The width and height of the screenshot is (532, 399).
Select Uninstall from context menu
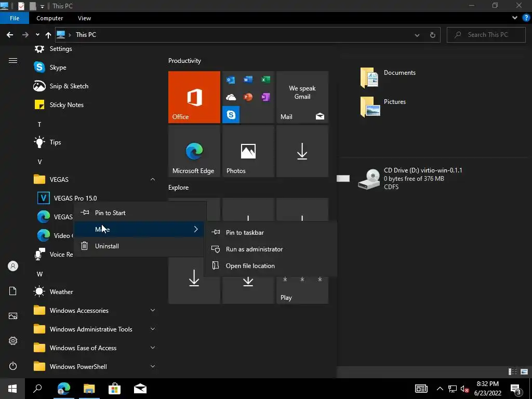(x=140, y=246)
